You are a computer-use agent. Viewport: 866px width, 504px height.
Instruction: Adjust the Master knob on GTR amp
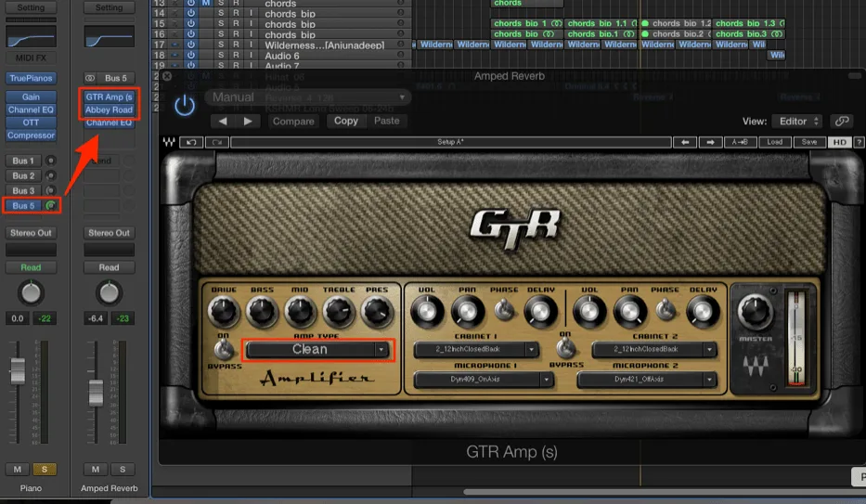[755, 311]
